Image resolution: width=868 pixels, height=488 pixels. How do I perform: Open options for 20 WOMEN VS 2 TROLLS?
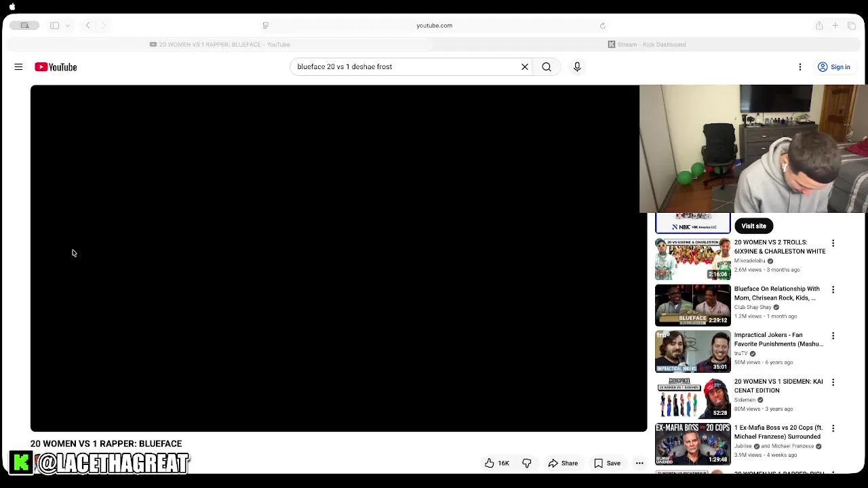coord(833,243)
